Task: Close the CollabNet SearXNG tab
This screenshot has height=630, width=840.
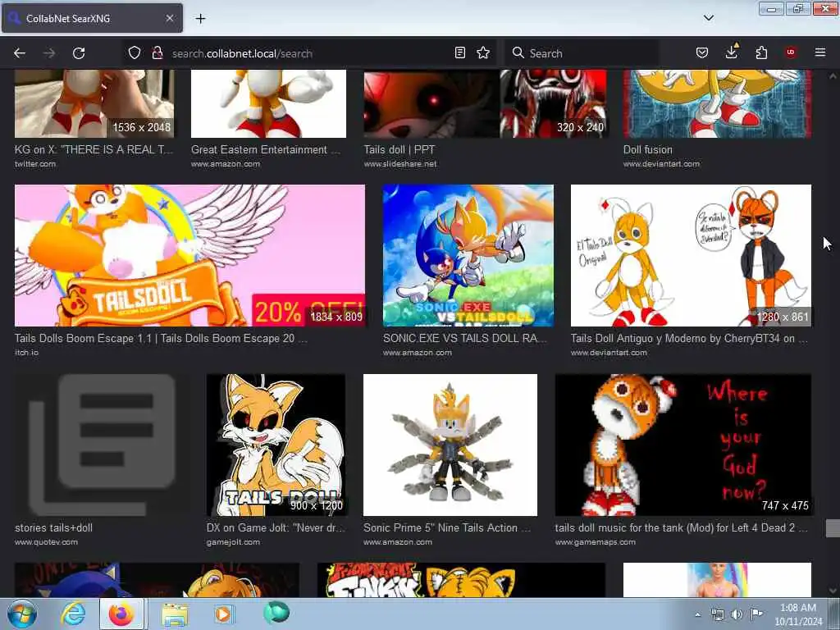Action: (x=170, y=18)
